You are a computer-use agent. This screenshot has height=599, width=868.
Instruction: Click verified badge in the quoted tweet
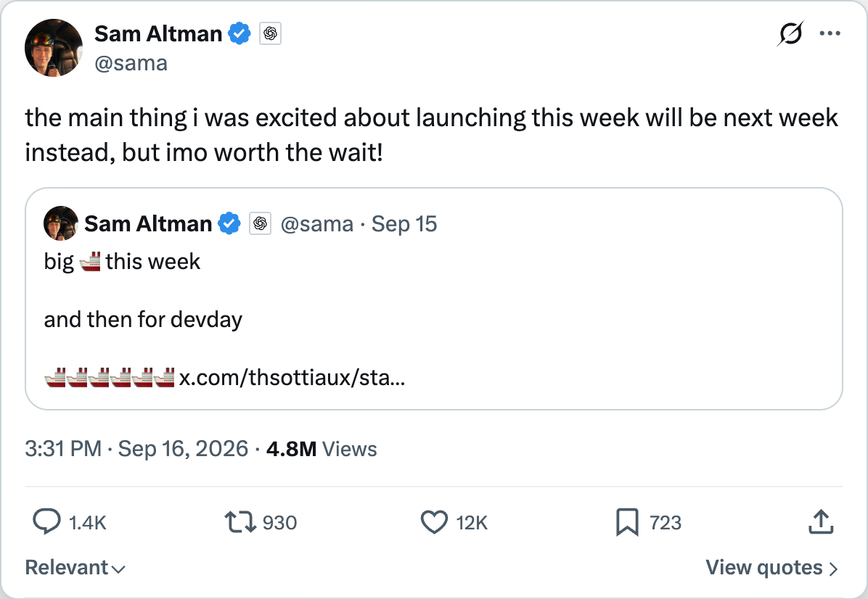[x=229, y=224]
